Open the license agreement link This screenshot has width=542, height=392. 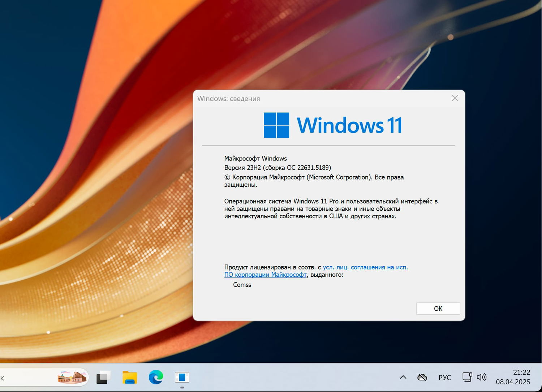(x=365, y=267)
